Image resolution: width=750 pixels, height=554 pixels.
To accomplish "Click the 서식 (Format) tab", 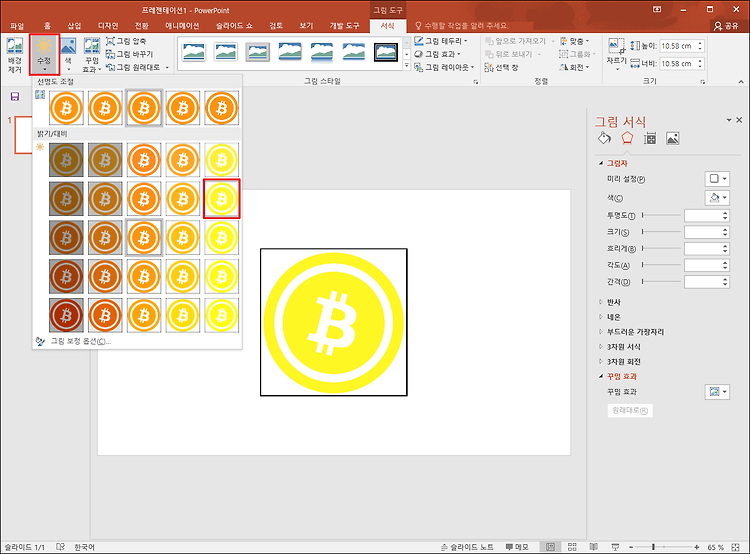I will [387, 26].
